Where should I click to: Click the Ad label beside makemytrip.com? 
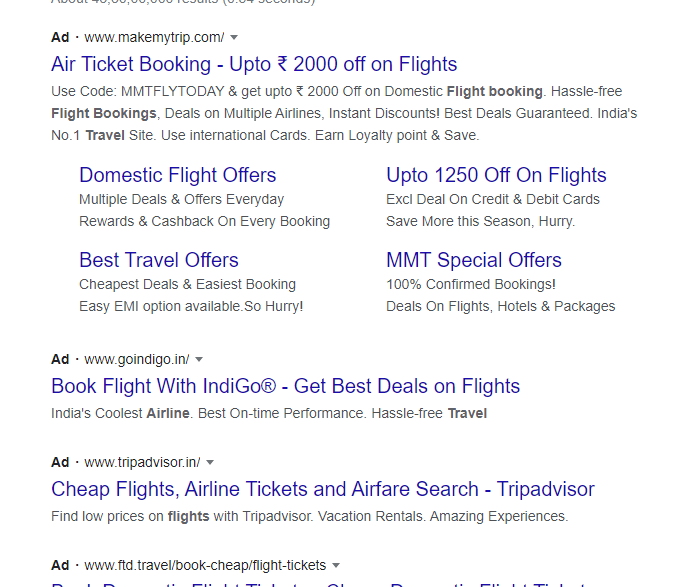click(x=60, y=38)
